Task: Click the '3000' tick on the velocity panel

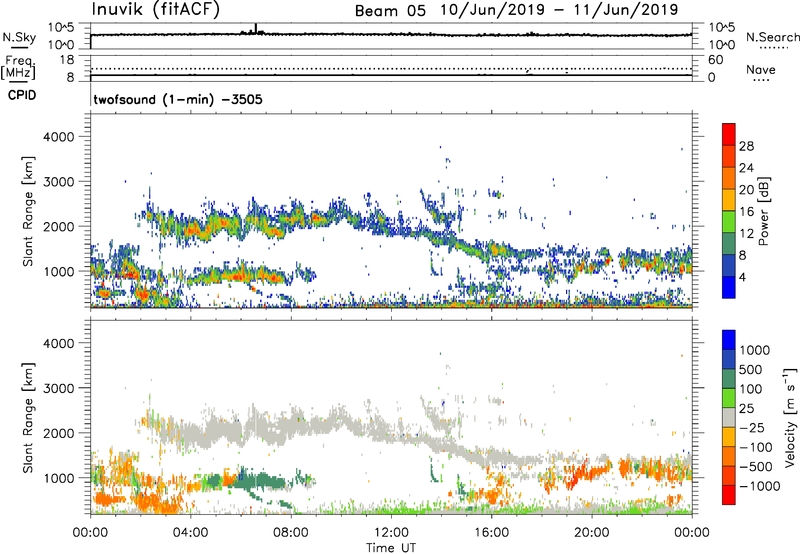Action: (58, 388)
